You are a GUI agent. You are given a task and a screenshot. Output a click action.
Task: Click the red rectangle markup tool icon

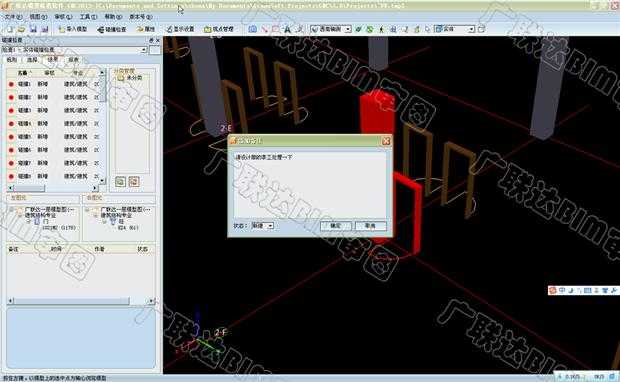(x=276, y=29)
